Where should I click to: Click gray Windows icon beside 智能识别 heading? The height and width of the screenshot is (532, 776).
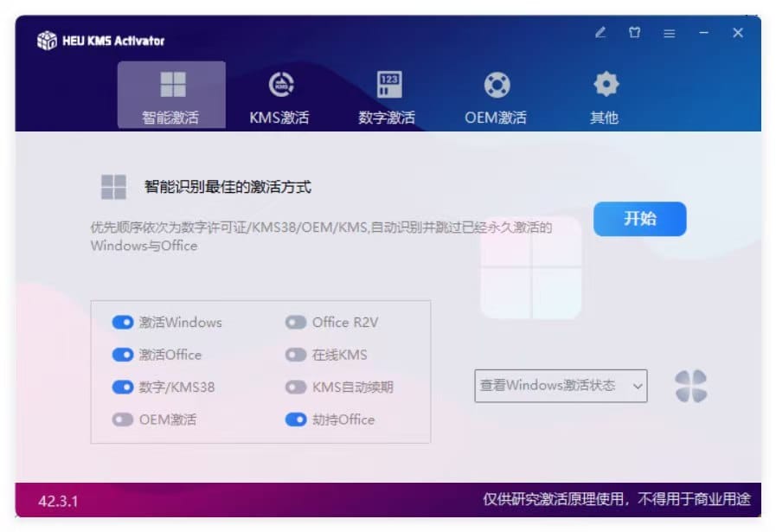[x=113, y=187]
